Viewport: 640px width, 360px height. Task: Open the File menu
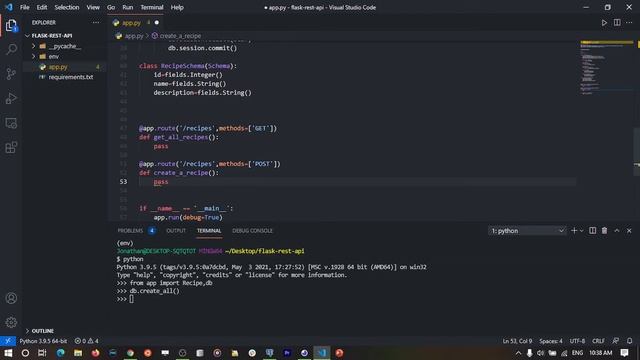[24, 7]
